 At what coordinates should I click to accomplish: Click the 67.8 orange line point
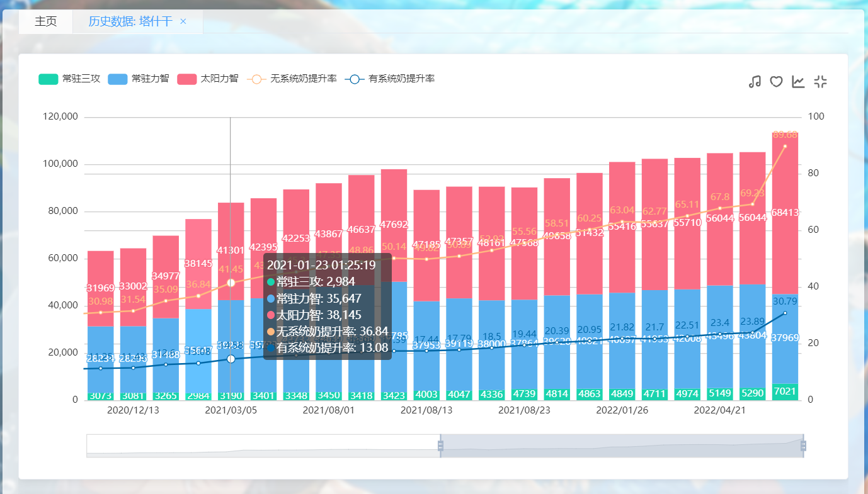click(720, 208)
